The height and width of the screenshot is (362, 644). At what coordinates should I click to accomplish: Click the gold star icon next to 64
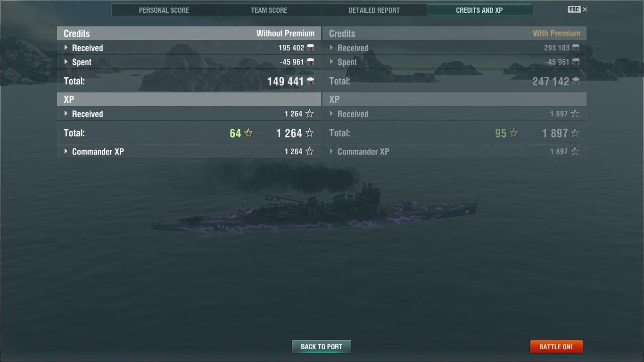[248, 133]
